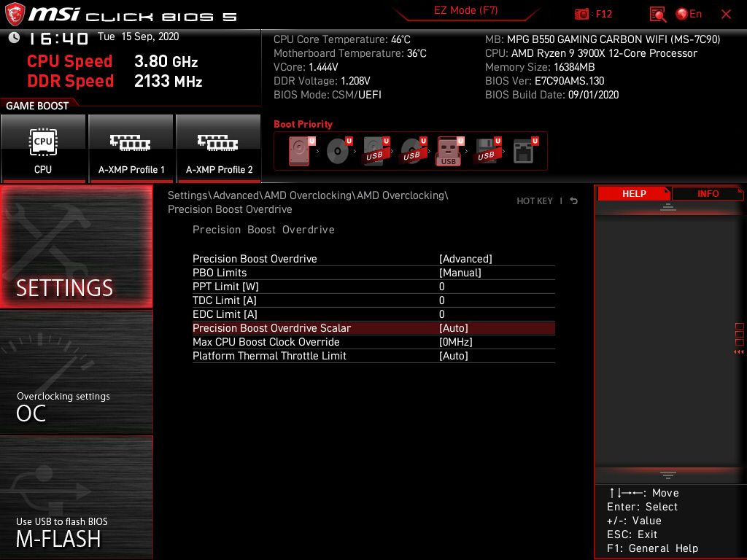
Task: Select optical disc boot device icon
Action: click(338, 151)
